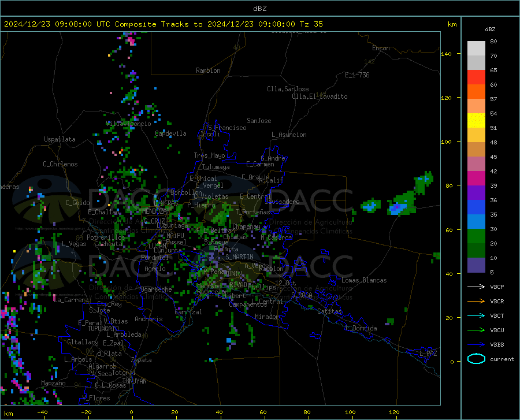The width and height of the screenshot is (520, 420).
Task: Select the magenta 39 dBZ color swatch
Action: click(x=476, y=179)
